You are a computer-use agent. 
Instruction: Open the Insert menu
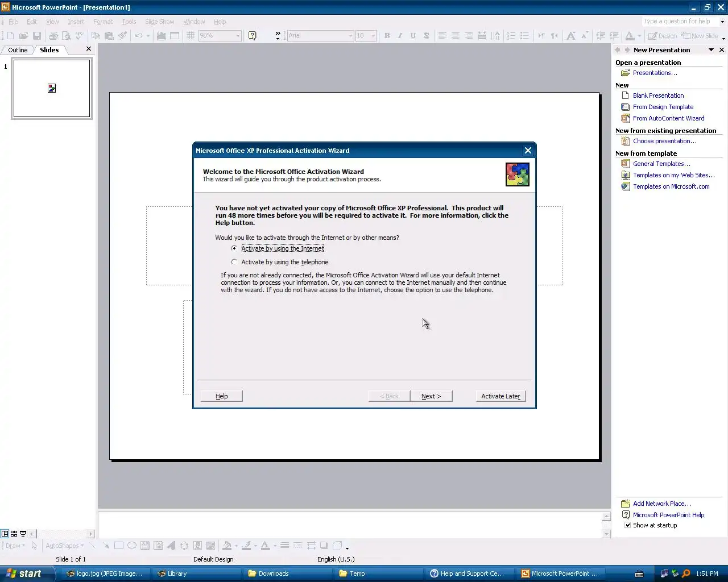76,22
